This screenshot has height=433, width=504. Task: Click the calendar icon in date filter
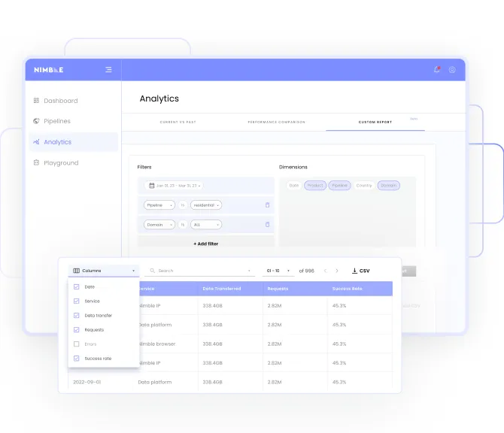pyautogui.click(x=152, y=186)
